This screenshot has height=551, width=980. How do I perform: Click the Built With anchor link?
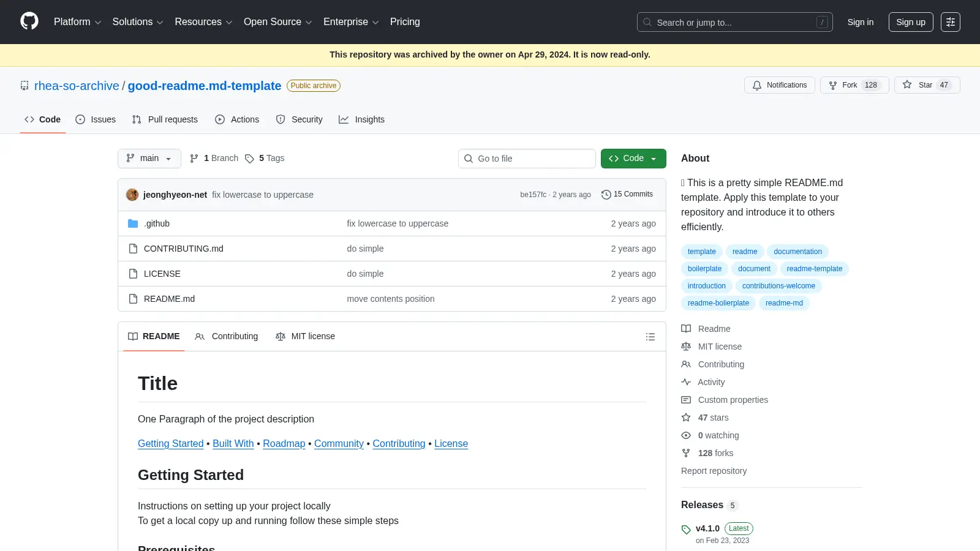pyautogui.click(x=233, y=443)
